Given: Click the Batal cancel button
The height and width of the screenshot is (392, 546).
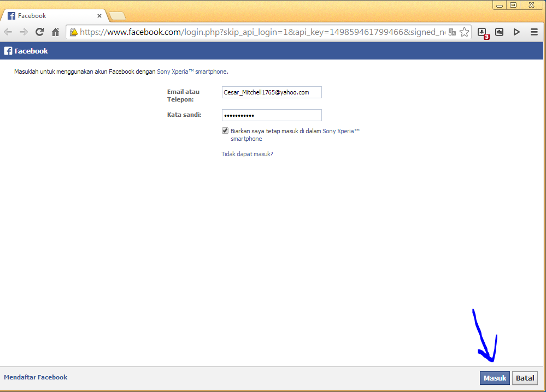Looking at the screenshot, I should point(525,378).
